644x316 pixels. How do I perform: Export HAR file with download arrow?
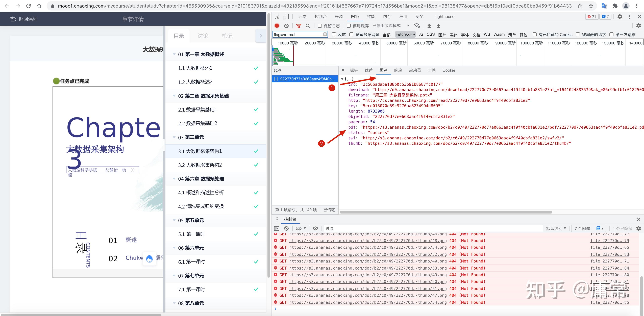(438, 26)
